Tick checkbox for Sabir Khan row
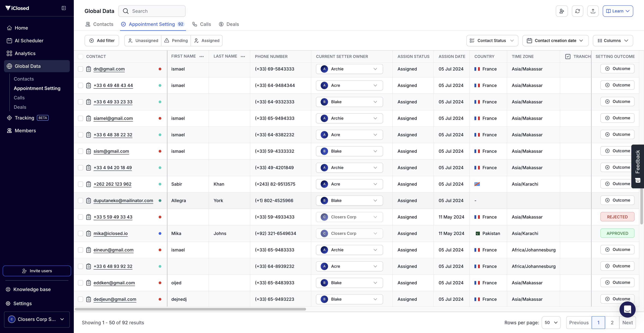The width and height of the screenshot is (644, 333). click(80, 184)
